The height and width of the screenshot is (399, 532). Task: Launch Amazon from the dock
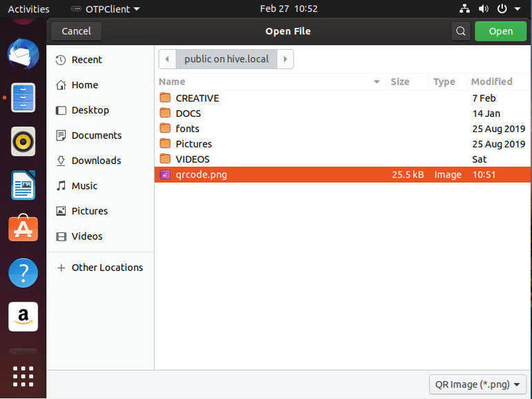pos(23,317)
